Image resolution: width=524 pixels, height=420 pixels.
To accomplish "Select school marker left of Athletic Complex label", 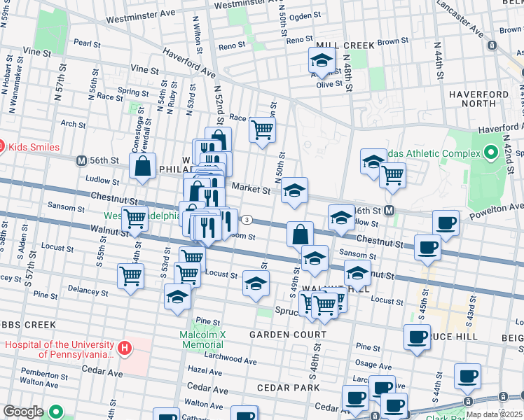I will (373, 162).
